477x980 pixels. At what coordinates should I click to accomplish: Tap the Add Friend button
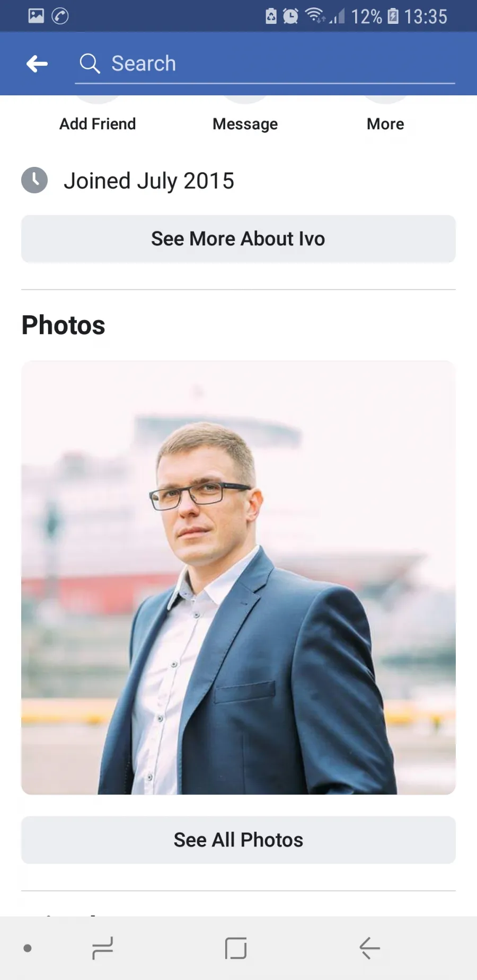click(98, 124)
